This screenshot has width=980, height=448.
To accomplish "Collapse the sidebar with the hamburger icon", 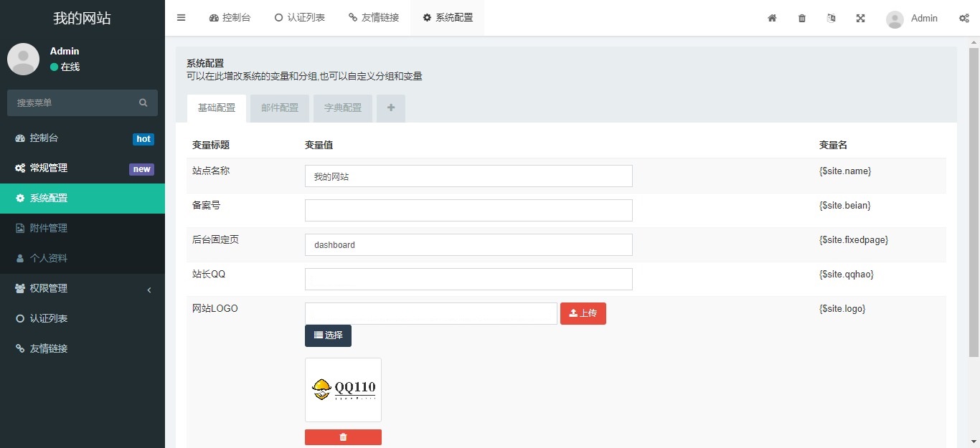I will [x=181, y=17].
